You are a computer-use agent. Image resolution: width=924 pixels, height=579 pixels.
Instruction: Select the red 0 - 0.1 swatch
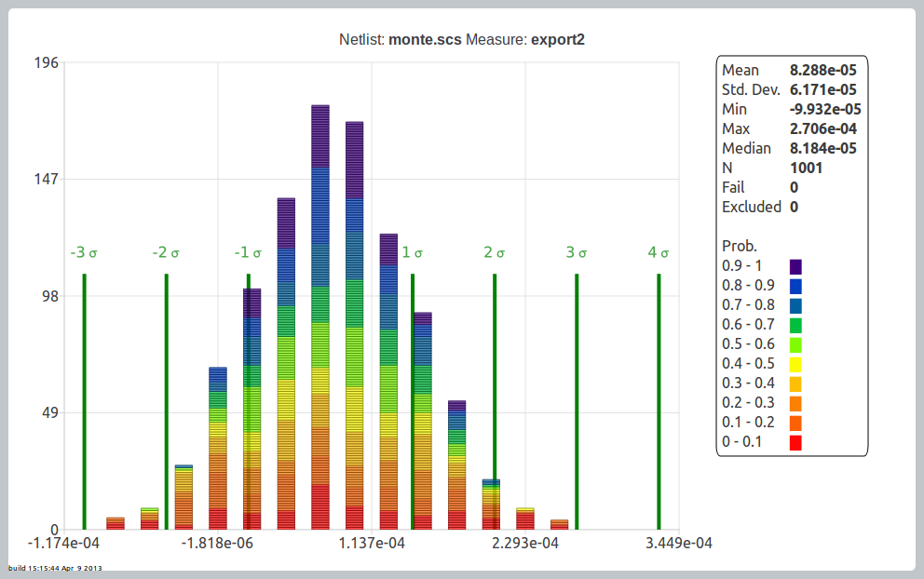(795, 442)
